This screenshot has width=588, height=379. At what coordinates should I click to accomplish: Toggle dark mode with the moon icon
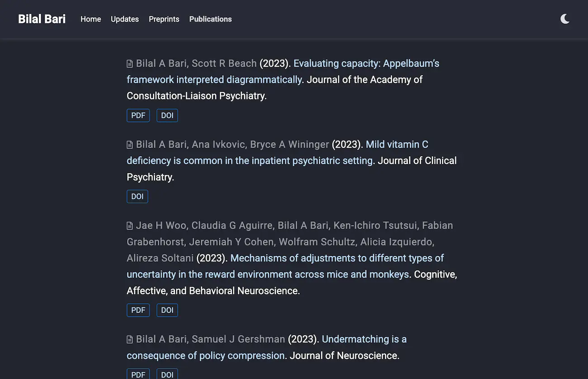click(564, 19)
